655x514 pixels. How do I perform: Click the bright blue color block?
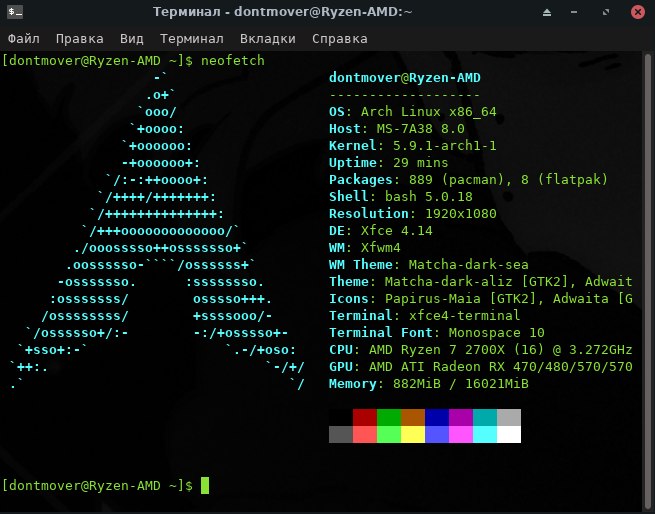(437, 434)
